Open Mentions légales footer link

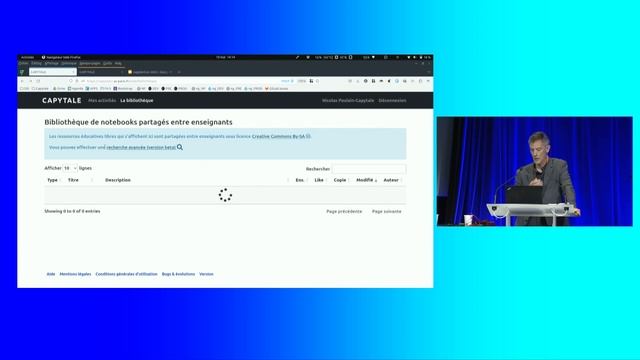click(x=75, y=274)
